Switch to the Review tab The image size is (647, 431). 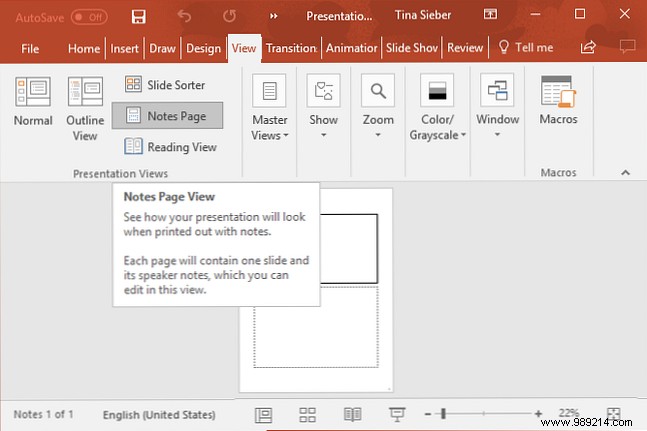point(465,49)
